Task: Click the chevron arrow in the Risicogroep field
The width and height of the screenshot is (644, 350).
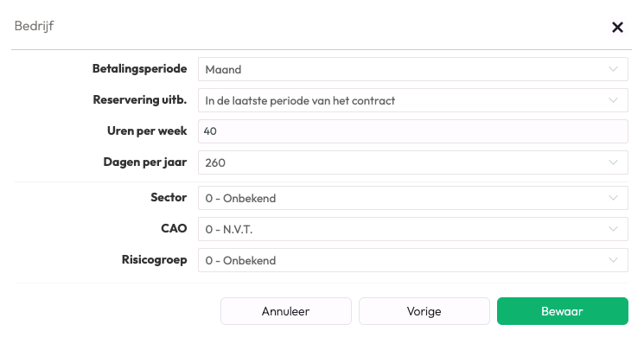Action: [613, 260]
